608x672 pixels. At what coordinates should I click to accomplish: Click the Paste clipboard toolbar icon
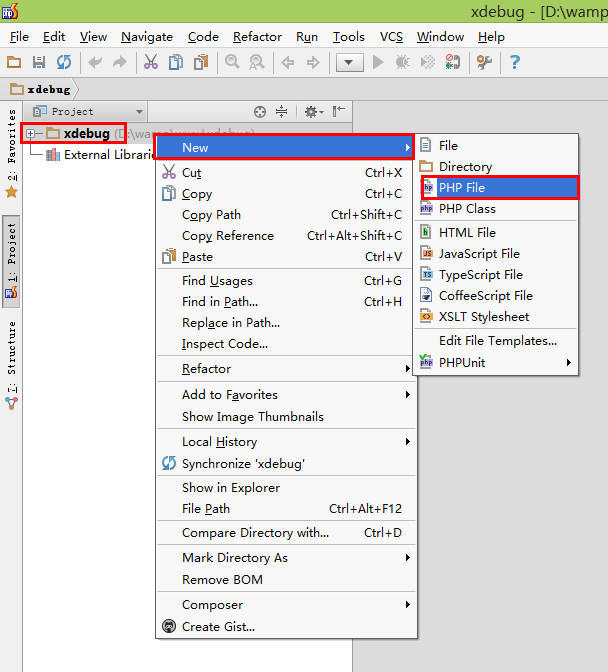(x=201, y=63)
